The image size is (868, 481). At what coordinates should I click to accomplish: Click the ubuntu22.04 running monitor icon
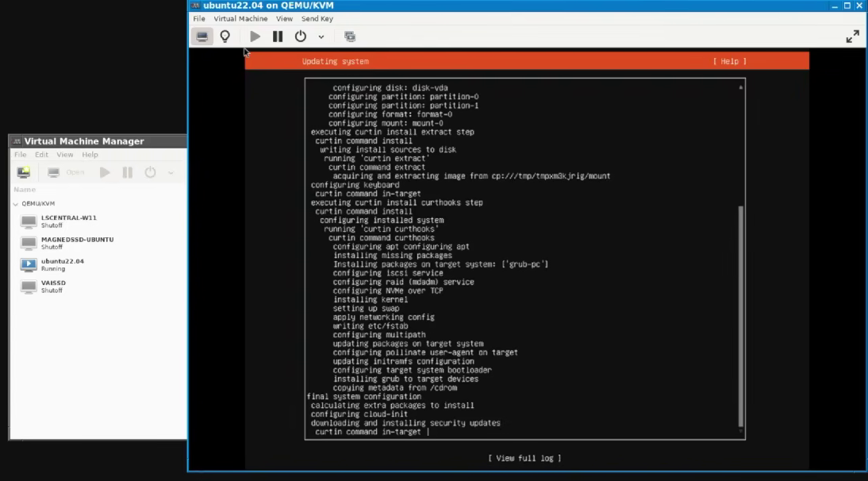coord(29,264)
